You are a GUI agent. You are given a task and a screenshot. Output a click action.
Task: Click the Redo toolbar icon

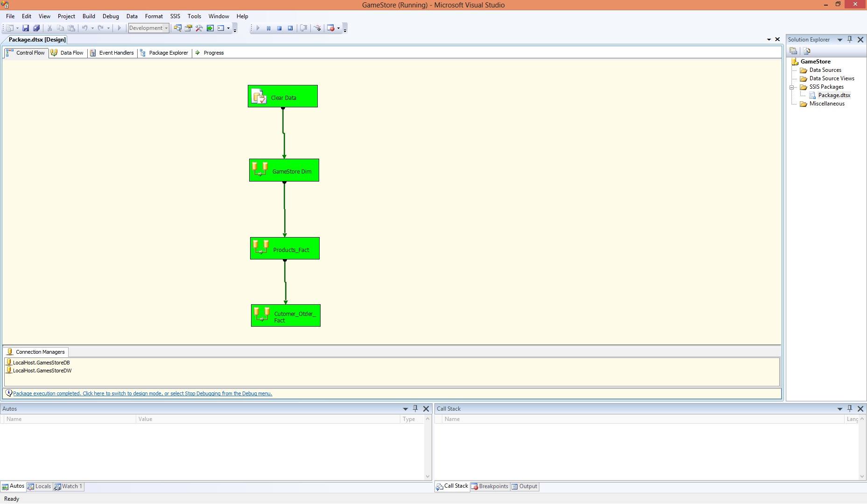(100, 28)
